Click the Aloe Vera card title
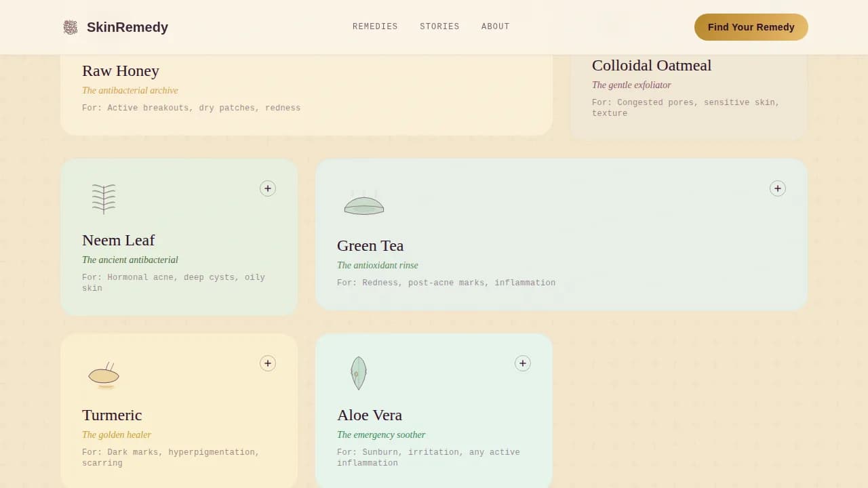Screen dimensions: 868x488 370,415
